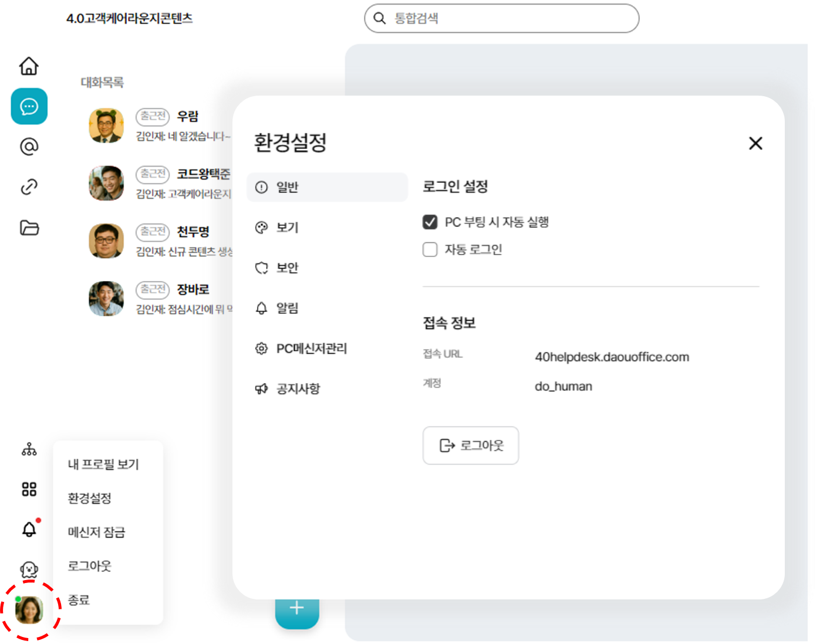Switch to the 보안 settings tab
Viewport: 820px width, 644px height.
pos(287,268)
